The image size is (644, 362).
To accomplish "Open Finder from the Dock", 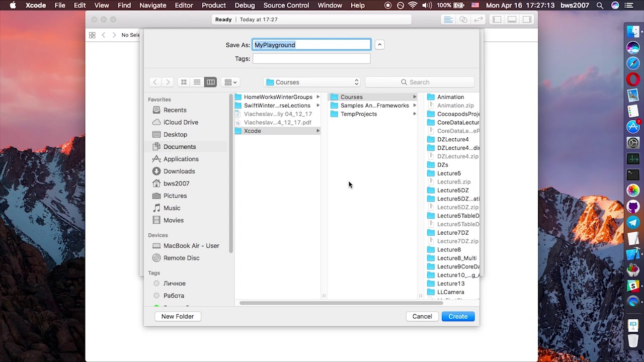I will [633, 31].
